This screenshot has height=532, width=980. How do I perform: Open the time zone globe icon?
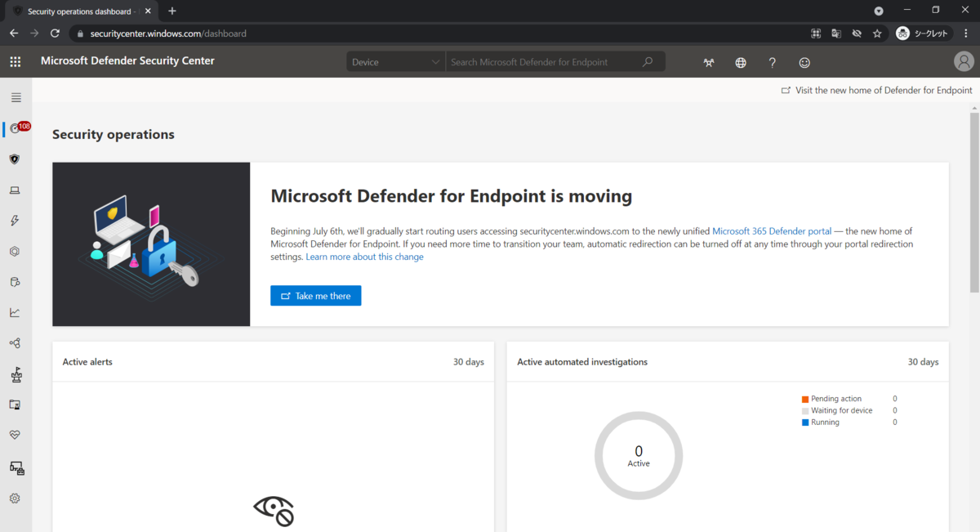(x=741, y=63)
